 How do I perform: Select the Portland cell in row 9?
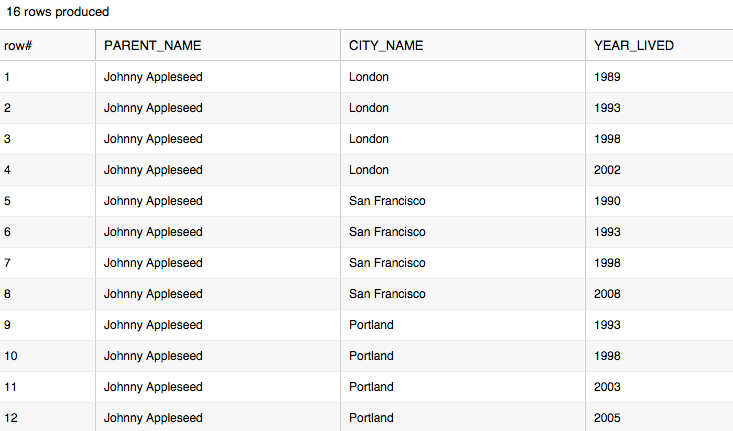click(x=371, y=325)
